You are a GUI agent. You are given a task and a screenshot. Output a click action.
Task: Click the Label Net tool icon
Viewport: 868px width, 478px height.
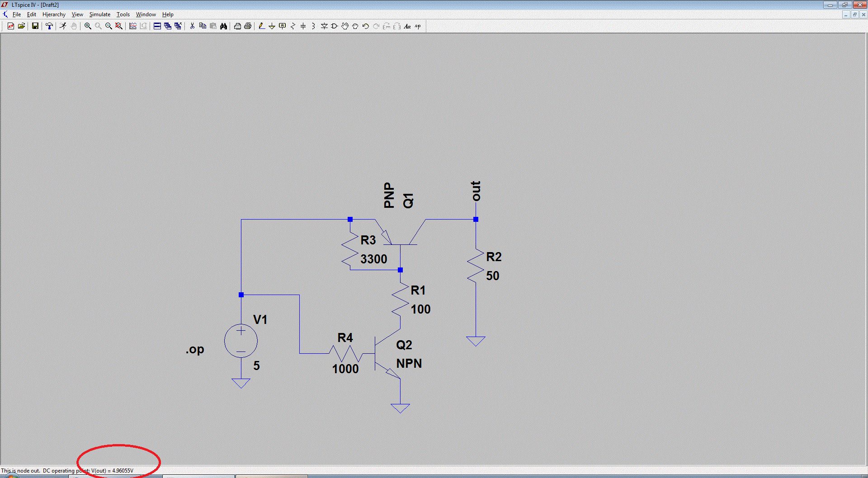(283, 26)
